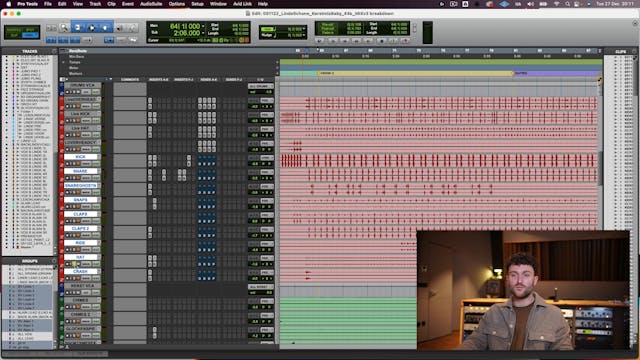Click the add-marker plus button on the Markers ruler
This screenshot has width=640, height=360.
click(x=277, y=74)
